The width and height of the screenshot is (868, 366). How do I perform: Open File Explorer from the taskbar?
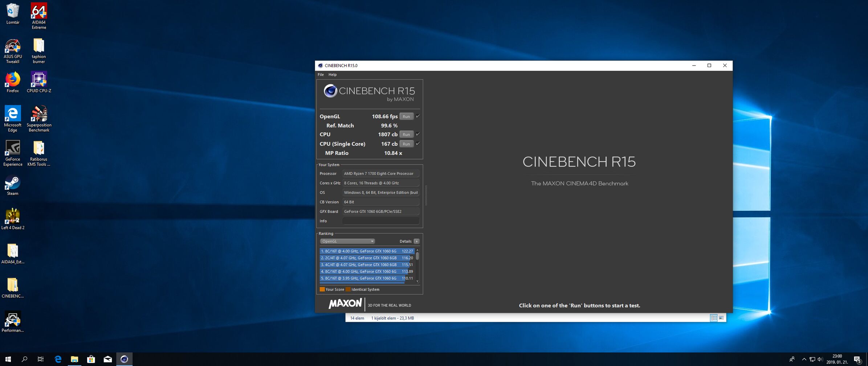tap(74, 359)
